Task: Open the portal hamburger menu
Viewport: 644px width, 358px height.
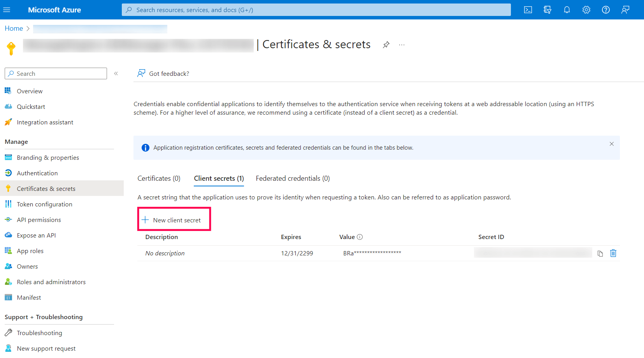Action: (x=7, y=10)
